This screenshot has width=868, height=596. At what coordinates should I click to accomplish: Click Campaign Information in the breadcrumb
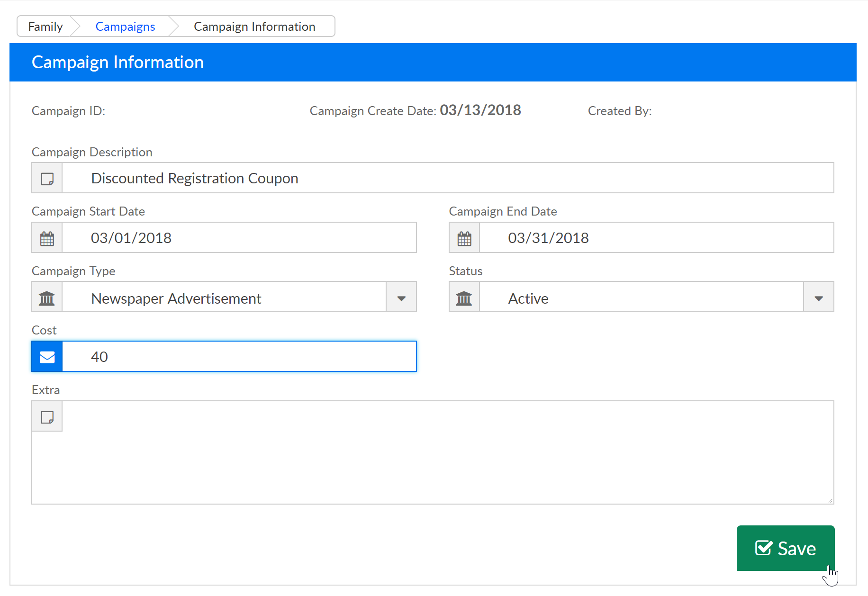[x=254, y=27]
